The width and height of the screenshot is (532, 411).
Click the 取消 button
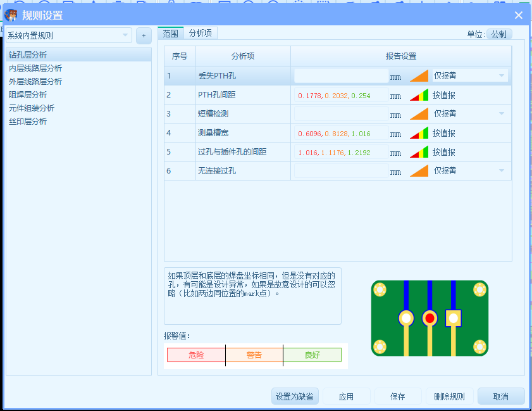(x=501, y=396)
